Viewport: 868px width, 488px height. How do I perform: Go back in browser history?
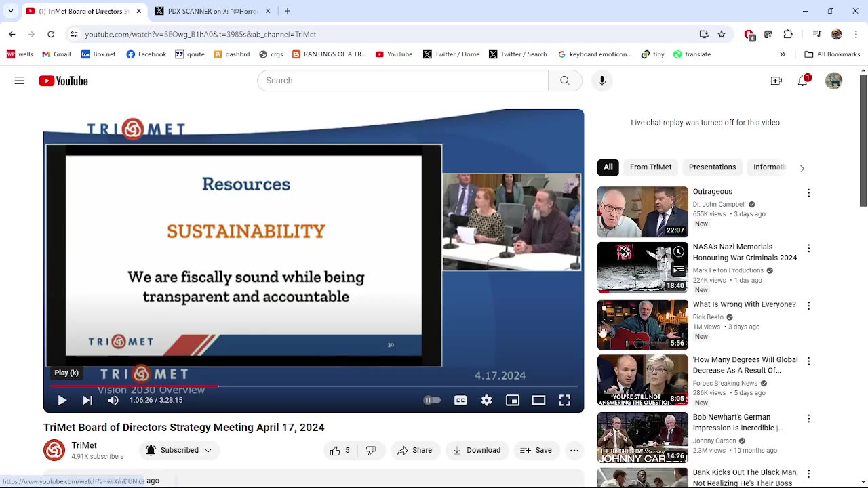pyautogui.click(x=12, y=34)
